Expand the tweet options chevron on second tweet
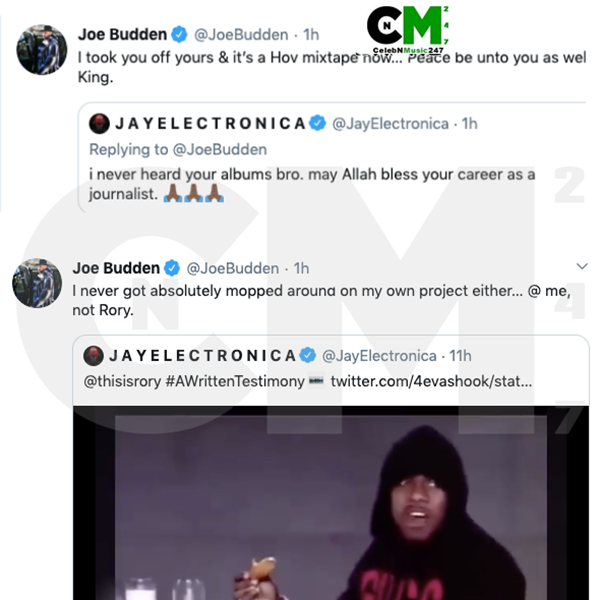The width and height of the screenshot is (600, 600). click(x=582, y=266)
